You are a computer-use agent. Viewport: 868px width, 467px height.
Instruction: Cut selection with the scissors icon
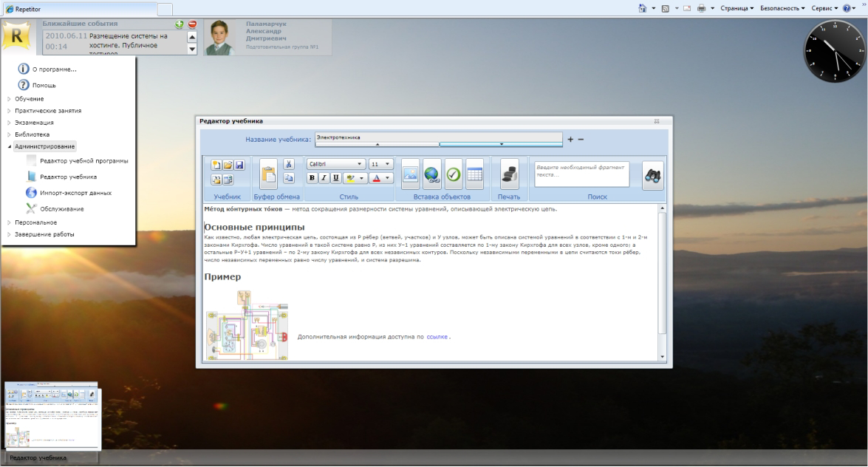(x=288, y=164)
